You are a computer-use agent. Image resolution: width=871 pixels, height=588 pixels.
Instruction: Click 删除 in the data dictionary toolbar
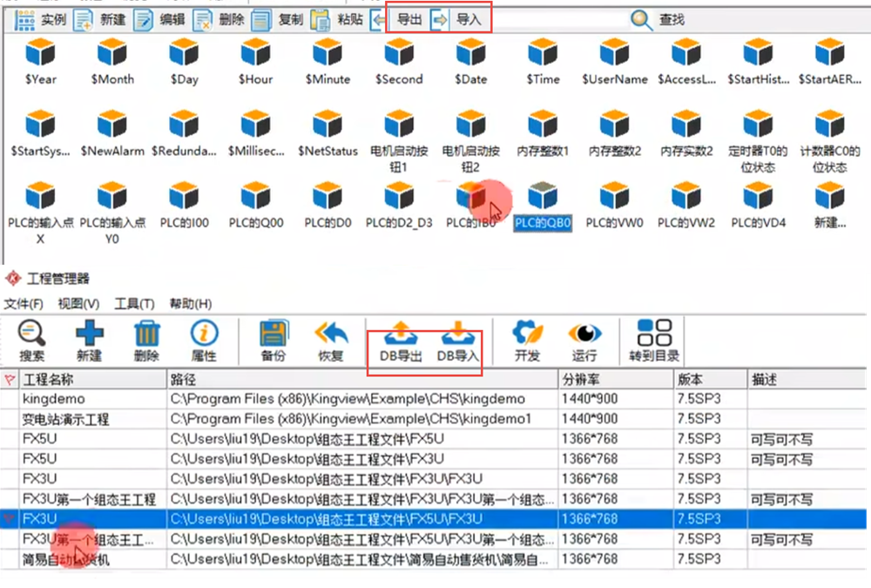219,20
